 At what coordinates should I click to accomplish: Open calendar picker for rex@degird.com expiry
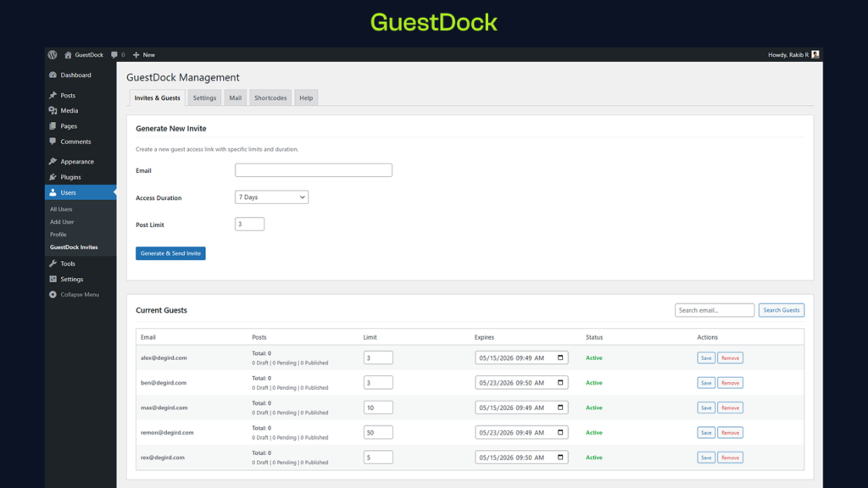coord(560,457)
